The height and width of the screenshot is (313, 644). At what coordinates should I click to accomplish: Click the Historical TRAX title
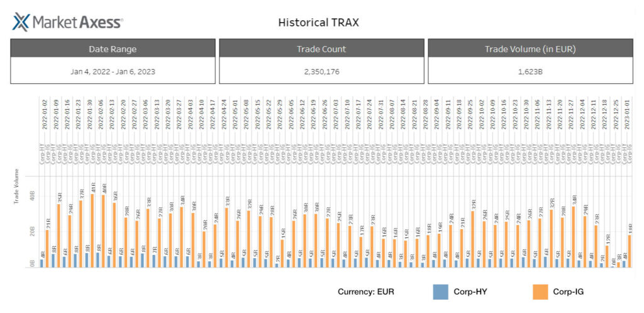pyautogui.click(x=319, y=22)
